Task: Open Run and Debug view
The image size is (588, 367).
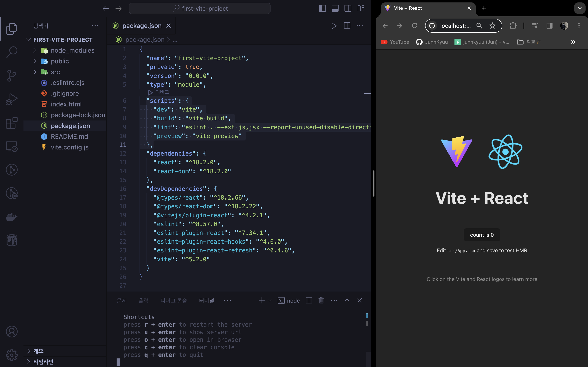Action: click(11, 99)
